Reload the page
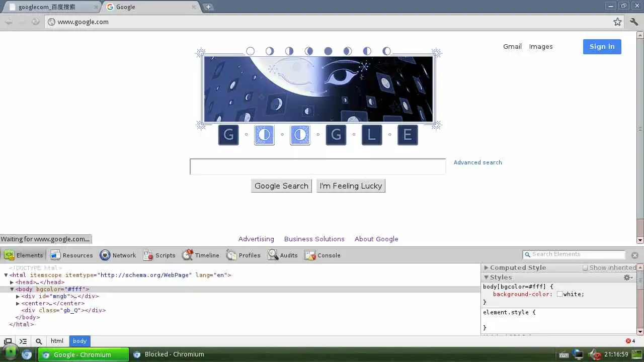This screenshot has width=644, height=362. (x=35, y=22)
